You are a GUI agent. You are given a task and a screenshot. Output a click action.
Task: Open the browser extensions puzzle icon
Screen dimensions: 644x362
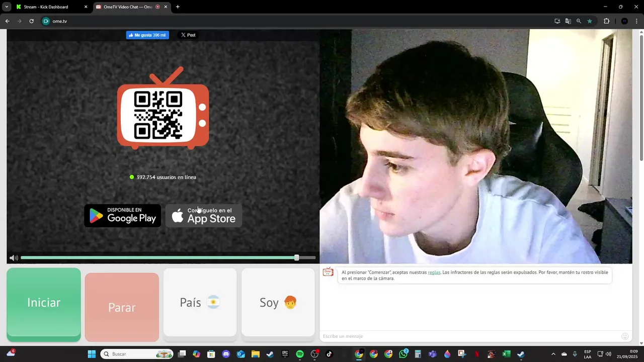(x=606, y=21)
